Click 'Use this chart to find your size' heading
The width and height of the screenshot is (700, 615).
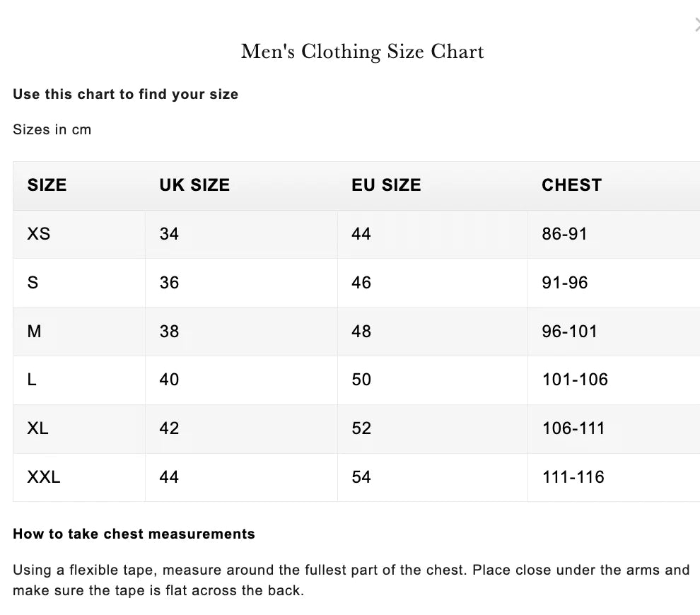tap(126, 95)
